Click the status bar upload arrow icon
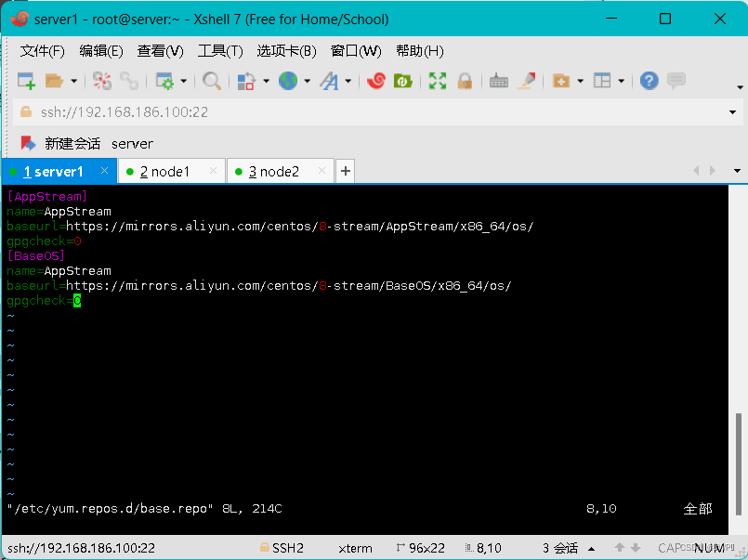Viewport: 748px width, 560px height. coord(620,548)
